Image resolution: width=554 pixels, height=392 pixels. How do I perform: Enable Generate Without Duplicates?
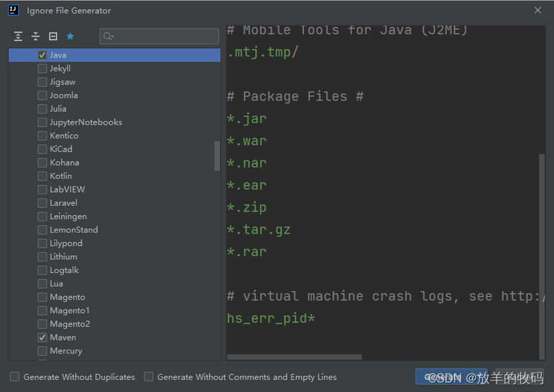14,377
